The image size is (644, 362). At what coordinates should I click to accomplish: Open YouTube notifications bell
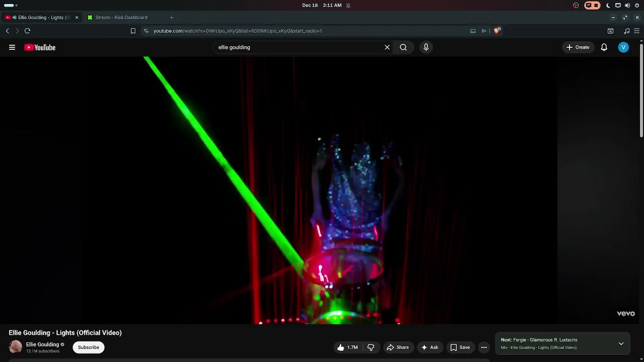(x=604, y=47)
